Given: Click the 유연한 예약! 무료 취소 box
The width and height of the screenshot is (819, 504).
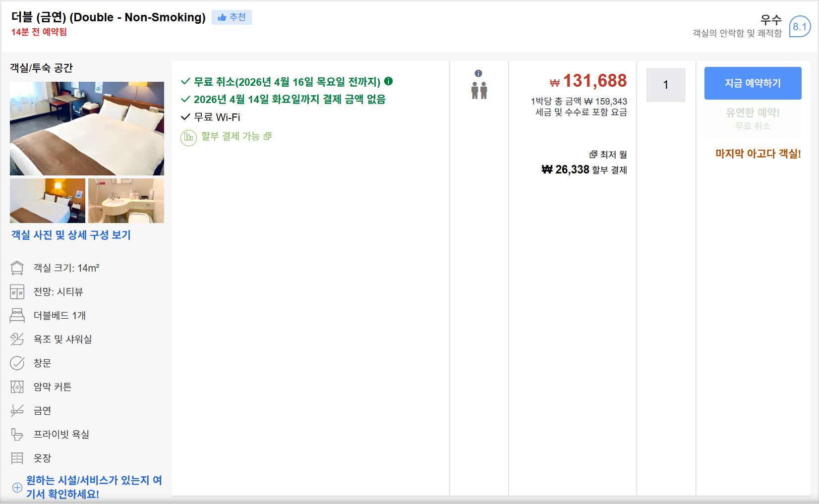Looking at the screenshot, I should (x=753, y=119).
